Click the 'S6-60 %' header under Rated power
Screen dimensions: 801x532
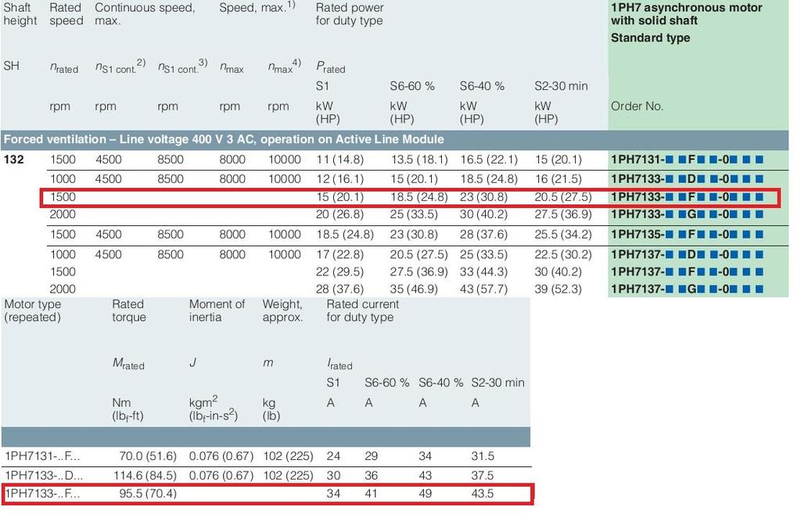[412, 86]
